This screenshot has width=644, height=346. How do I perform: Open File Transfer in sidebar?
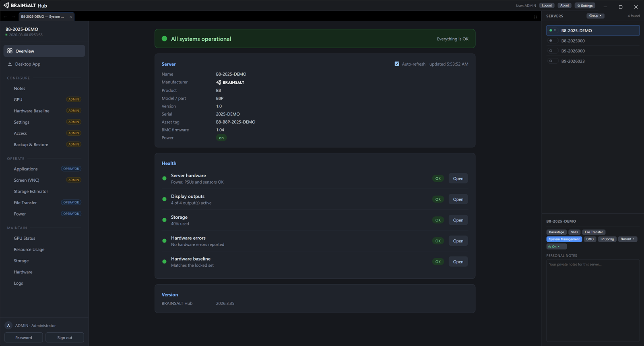point(44,203)
